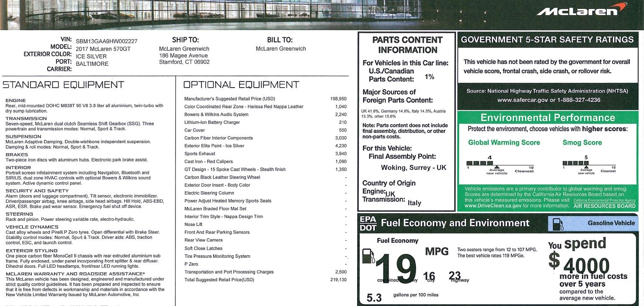Click the Smog Score triangle marker
The image size is (644, 306).
click(x=586, y=167)
